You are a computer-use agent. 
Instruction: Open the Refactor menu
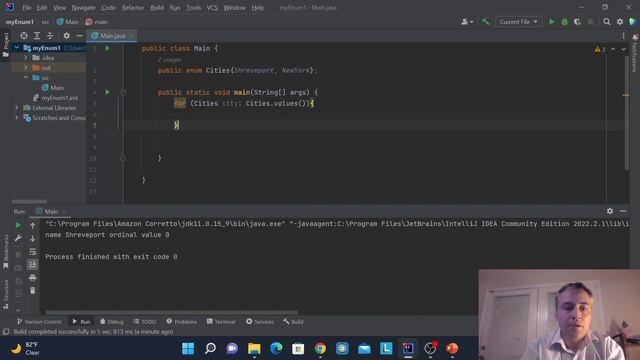click(133, 8)
